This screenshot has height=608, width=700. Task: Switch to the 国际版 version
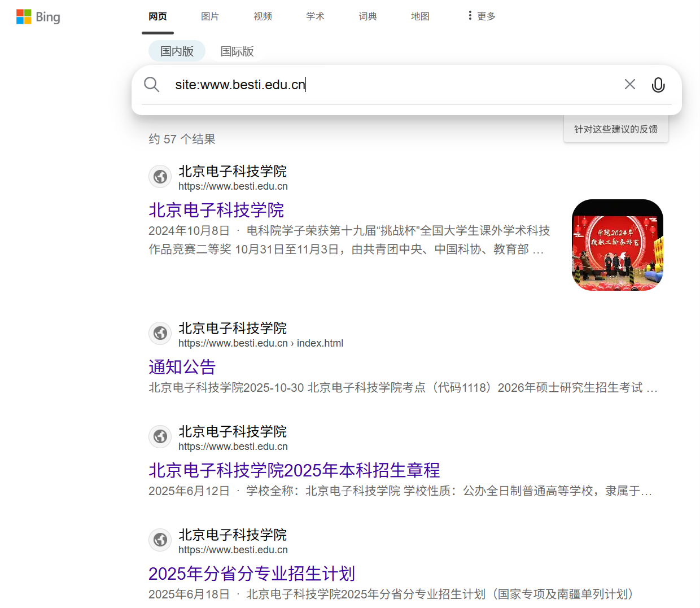click(x=237, y=51)
